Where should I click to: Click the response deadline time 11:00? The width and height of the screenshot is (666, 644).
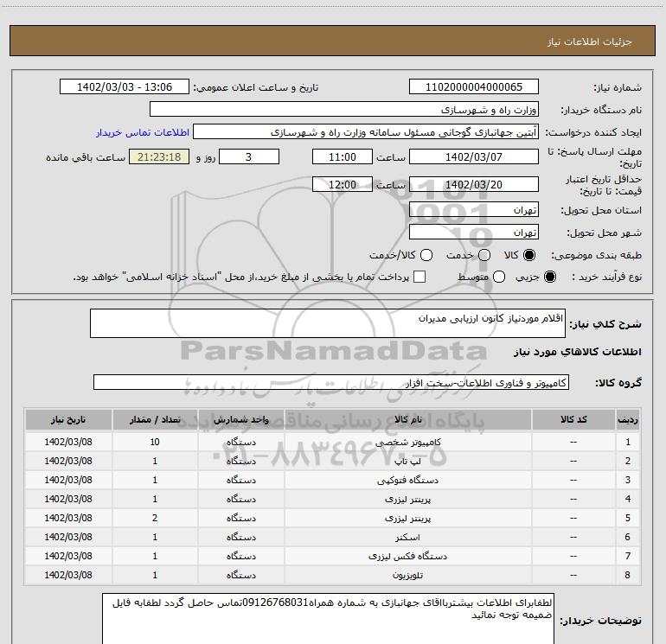click(x=343, y=156)
